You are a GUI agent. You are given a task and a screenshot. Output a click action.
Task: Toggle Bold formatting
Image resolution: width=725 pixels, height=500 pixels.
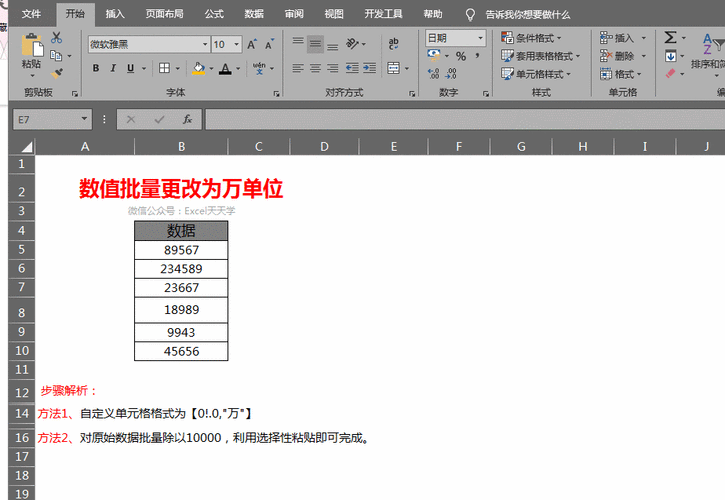pos(96,68)
